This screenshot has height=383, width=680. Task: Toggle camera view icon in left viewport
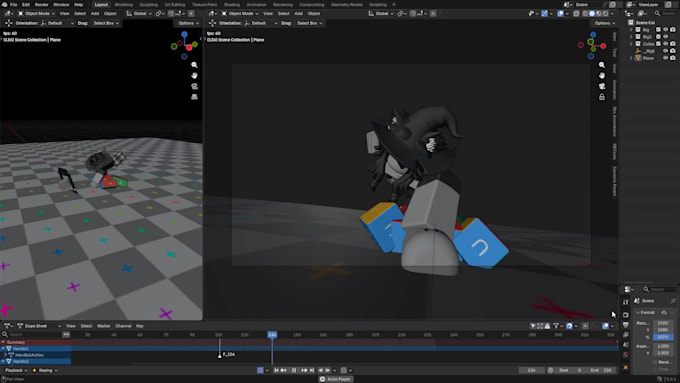[194, 86]
